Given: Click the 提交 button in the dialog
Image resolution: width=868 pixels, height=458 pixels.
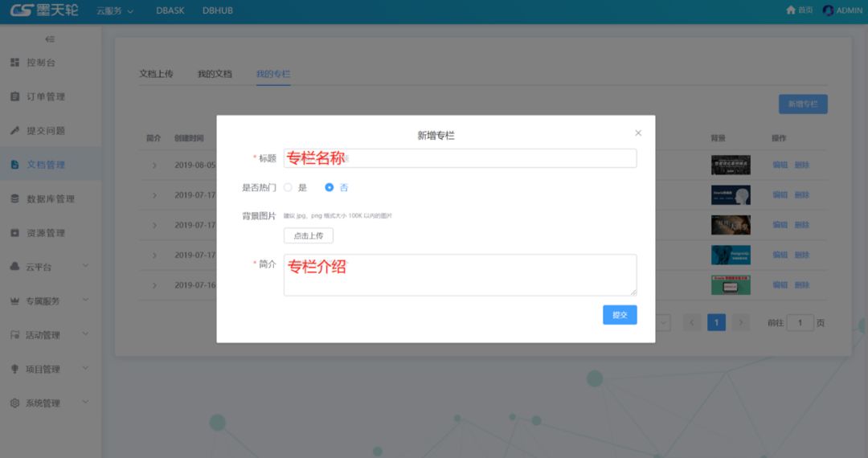Looking at the screenshot, I should coord(620,315).
